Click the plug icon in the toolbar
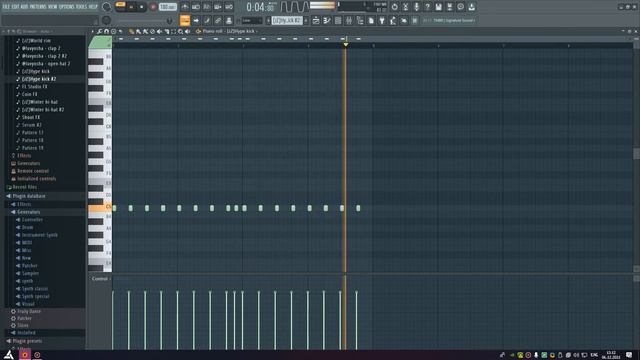This screenshot has height=360, width=640. point(382,20)
